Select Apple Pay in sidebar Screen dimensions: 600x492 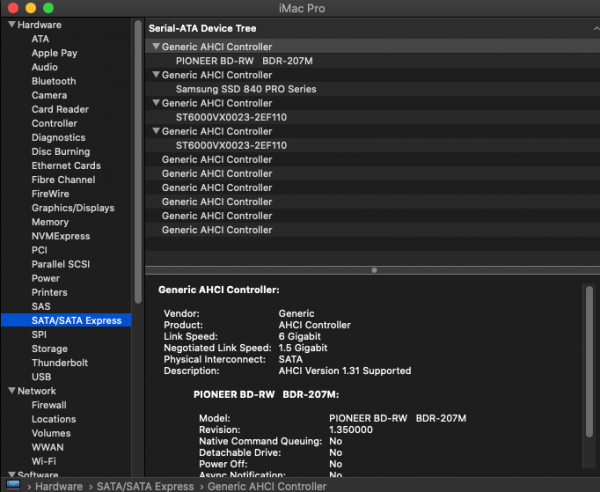tap(54, 53)
